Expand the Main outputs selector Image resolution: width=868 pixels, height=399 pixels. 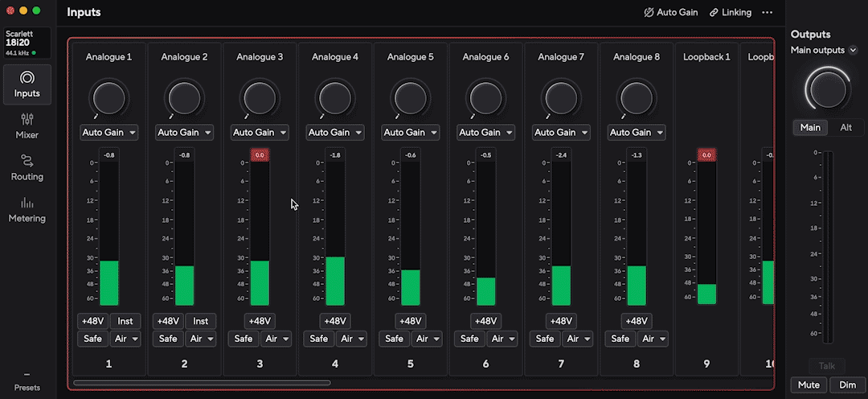825,50
